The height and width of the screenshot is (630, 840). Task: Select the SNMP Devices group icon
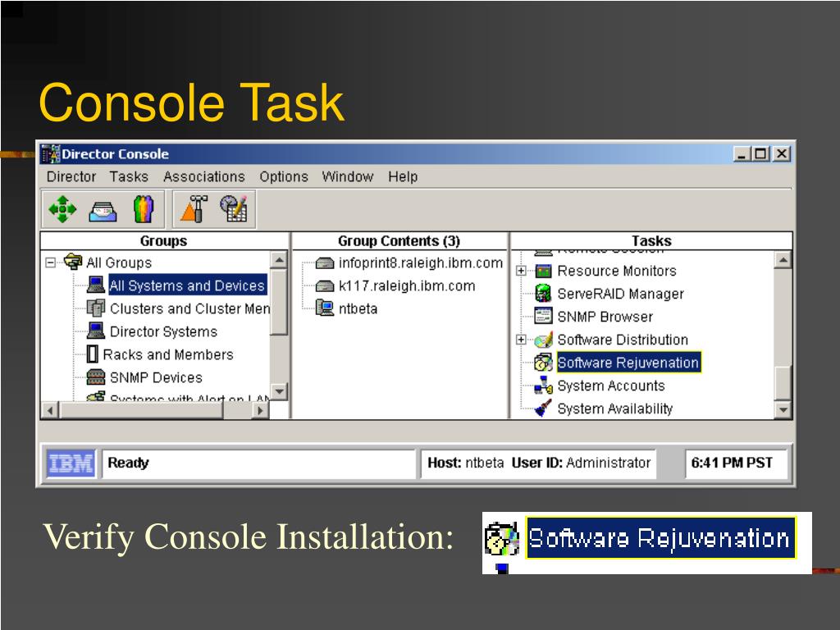pos(96,377)
